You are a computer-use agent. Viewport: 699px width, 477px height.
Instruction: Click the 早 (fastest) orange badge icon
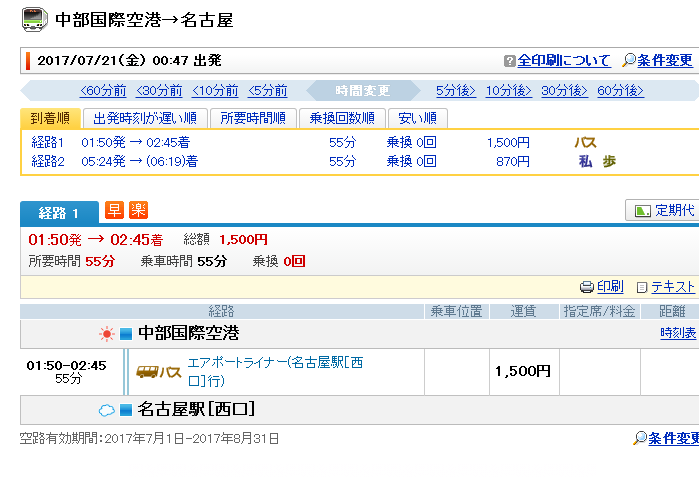[115, 211]
